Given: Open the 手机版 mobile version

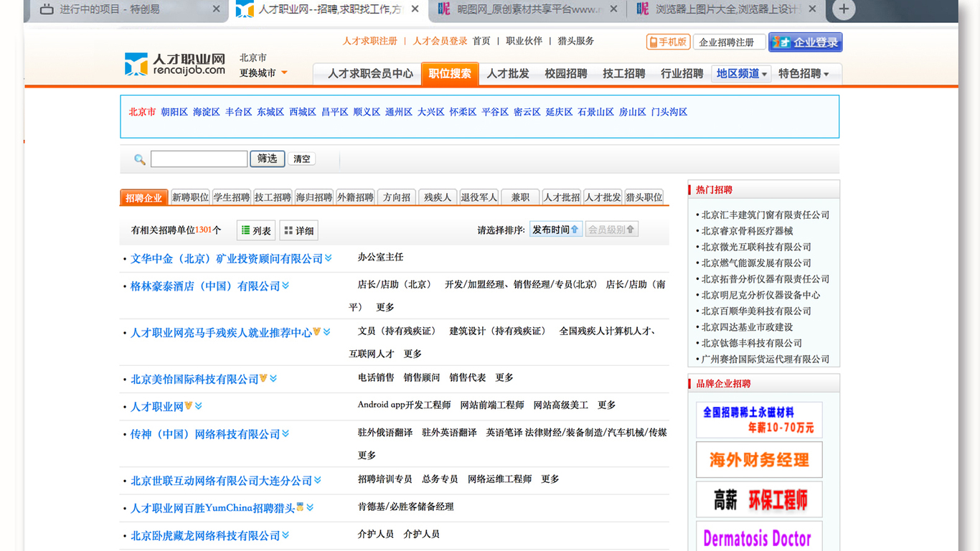Looking at the screenshot, I should (x=668, y=42).
